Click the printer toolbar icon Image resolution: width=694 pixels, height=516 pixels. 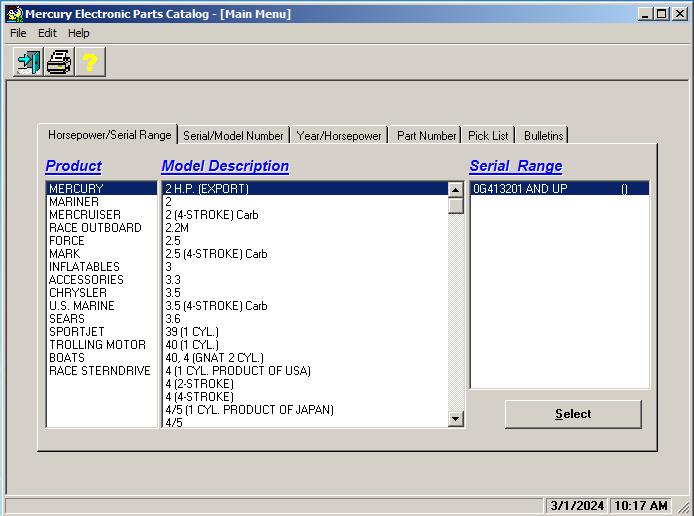pyautogui.click(x=59, y=63)
